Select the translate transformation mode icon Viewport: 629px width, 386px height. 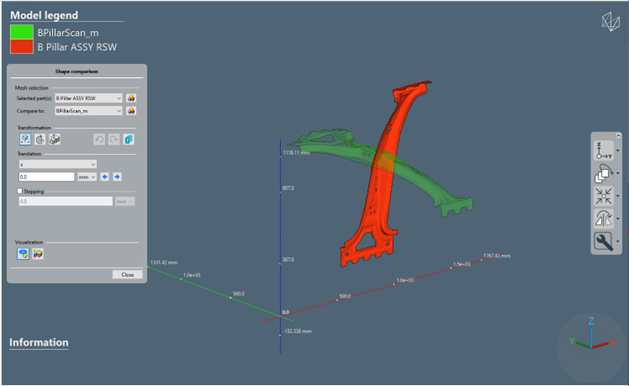[25, 139]
